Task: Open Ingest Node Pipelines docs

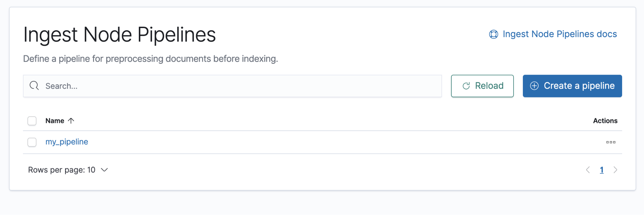Action: pos(559,34)
